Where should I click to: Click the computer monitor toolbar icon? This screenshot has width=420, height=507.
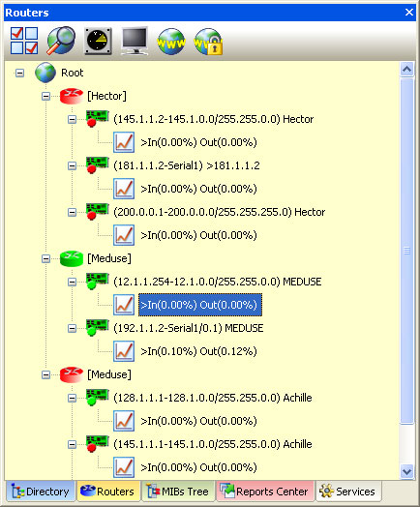coord(135,41)
